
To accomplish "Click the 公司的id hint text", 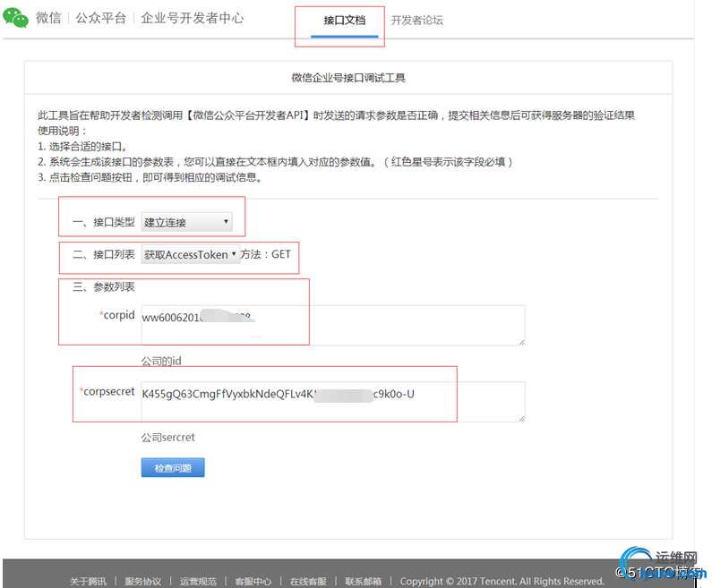I will [161, 362].
